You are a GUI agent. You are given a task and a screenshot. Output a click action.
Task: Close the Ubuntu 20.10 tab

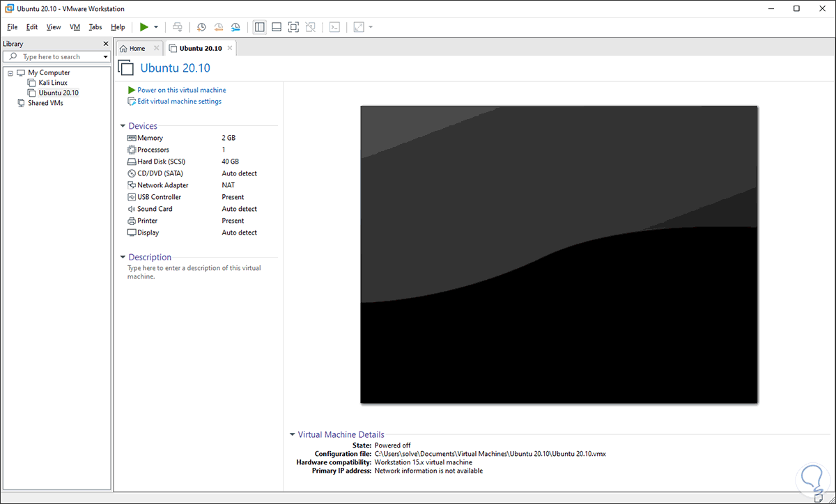pos(230,48)
